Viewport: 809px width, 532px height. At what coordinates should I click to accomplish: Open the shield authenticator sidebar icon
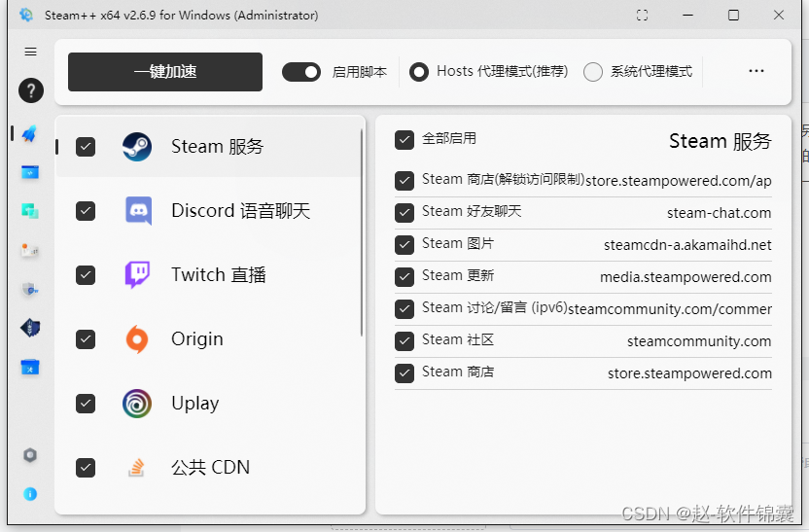click(x=30, y=289)
